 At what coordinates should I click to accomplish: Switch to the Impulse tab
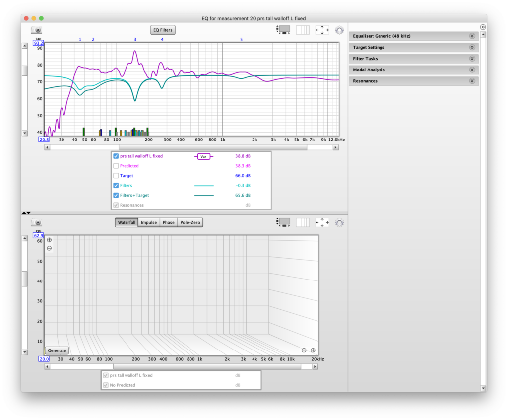point(149,223)
